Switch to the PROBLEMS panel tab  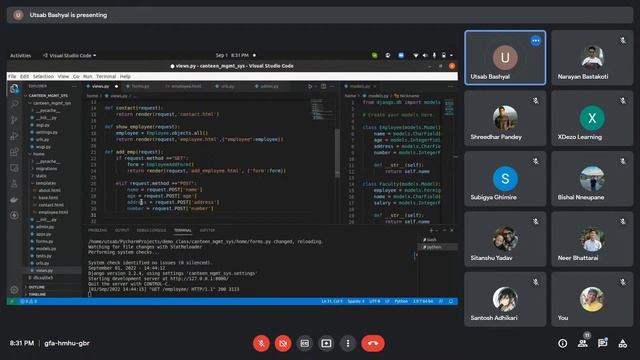click(98, 230)
